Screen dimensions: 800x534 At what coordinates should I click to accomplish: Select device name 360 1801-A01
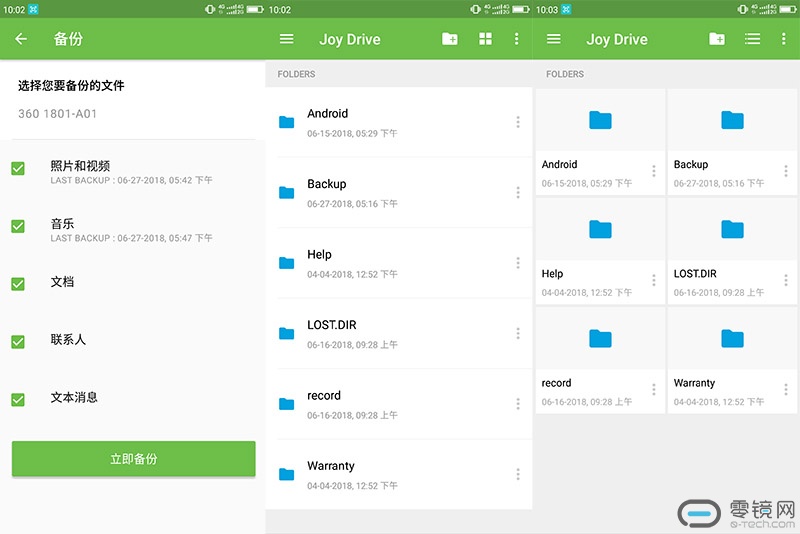point(58,114)
